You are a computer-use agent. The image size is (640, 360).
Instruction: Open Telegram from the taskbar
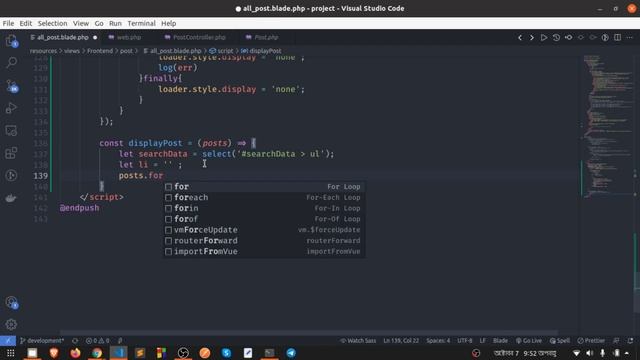291,353
